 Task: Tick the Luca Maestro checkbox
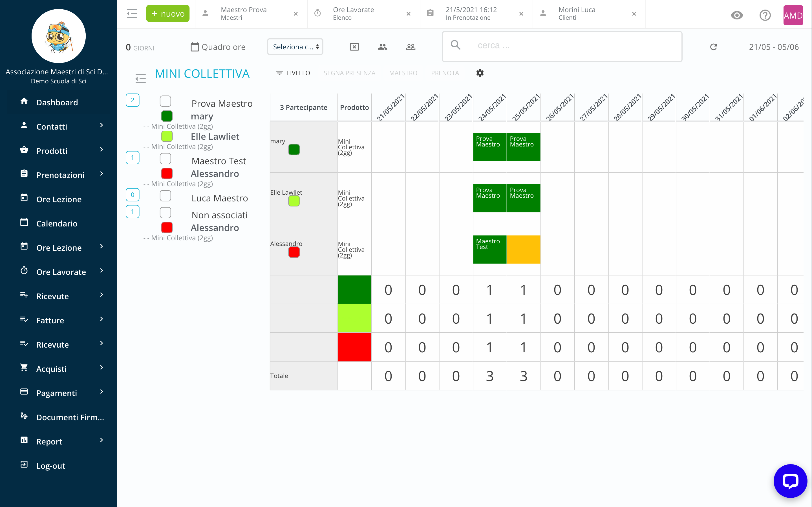pyautogui.click(x=166, y=195)
